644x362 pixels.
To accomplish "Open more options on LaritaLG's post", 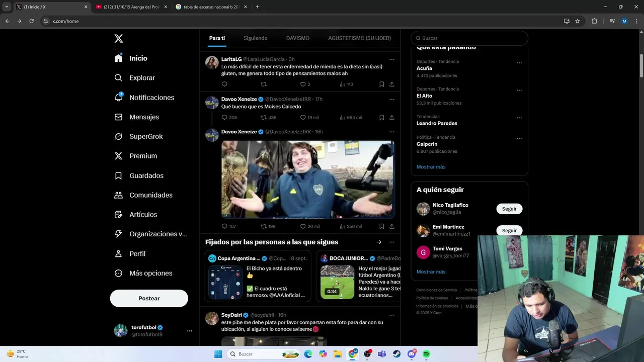I will coord(392,59).
